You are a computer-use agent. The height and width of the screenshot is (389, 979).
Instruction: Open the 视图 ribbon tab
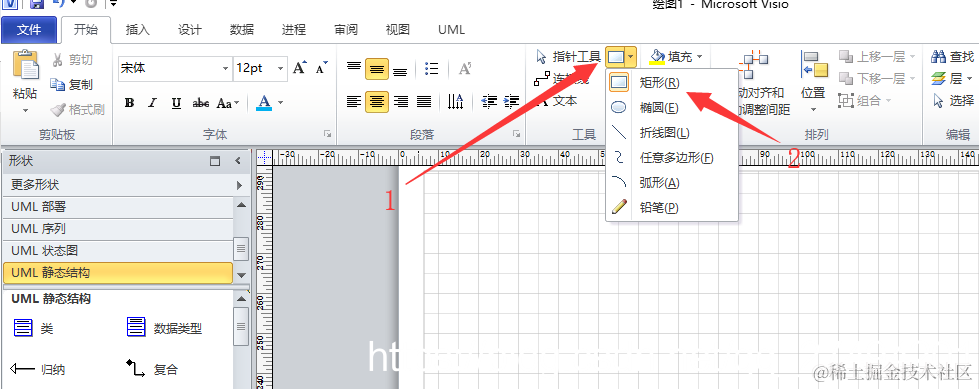398,29
